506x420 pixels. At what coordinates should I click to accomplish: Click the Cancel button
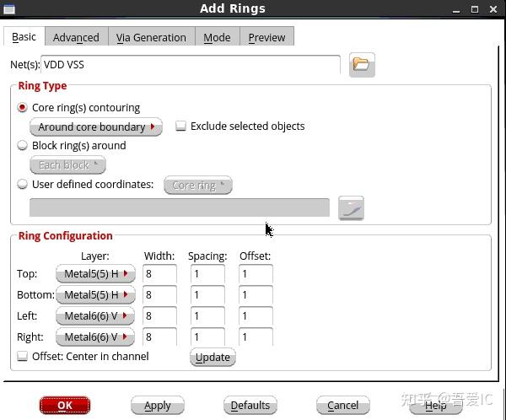(x=342, y=405)
